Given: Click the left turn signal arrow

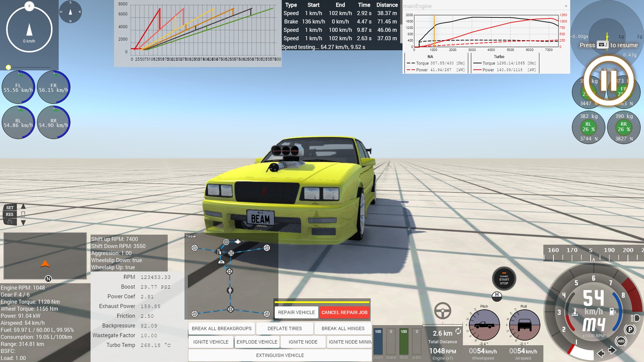Looking at the screenshot, I should point(601,353).
